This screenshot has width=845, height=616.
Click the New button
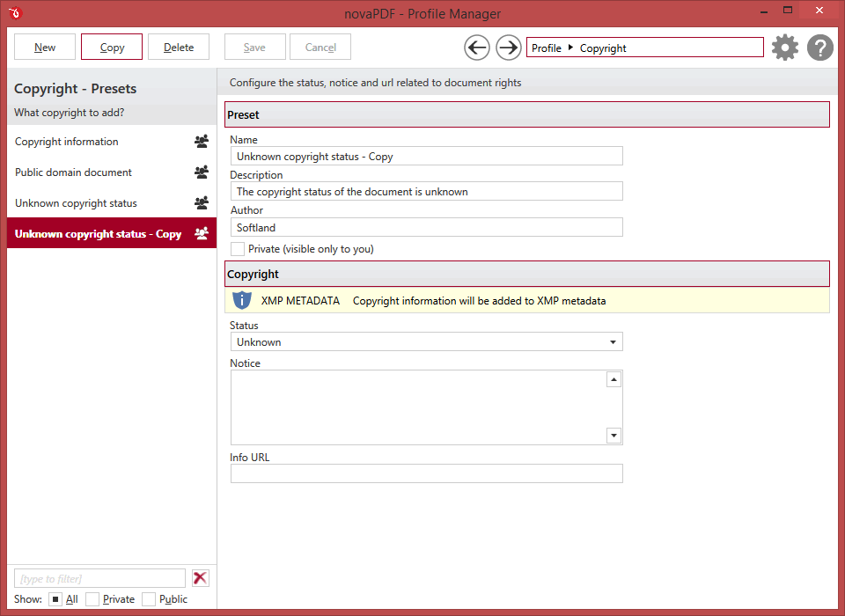pos(45,47)
